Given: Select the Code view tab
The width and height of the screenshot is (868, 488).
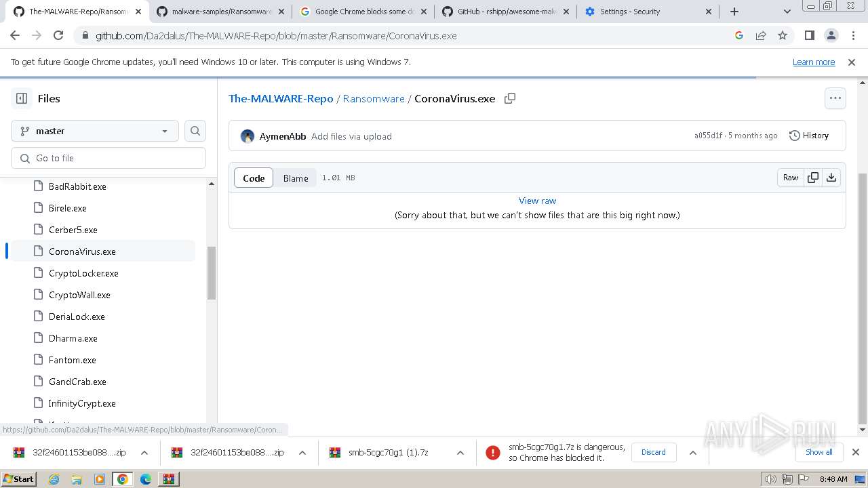Looking at the screenshot, I should tap(254, 178).
